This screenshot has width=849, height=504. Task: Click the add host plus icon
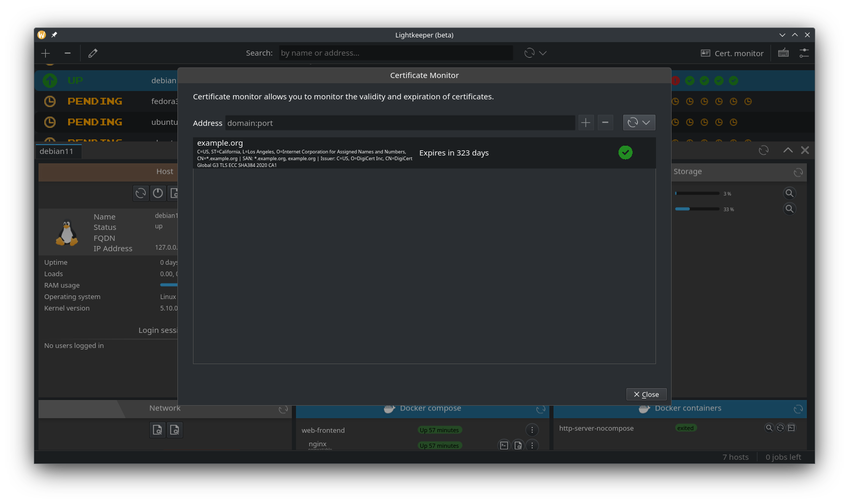46,53
